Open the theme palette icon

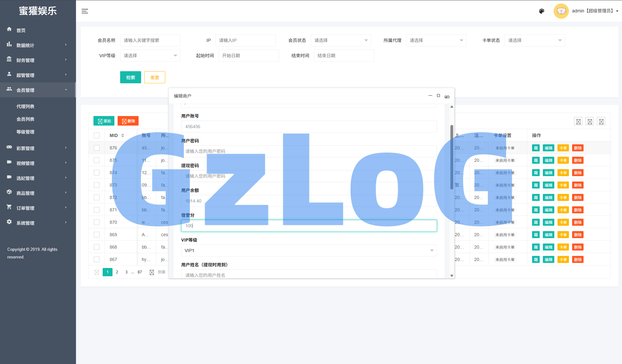(x=542, y=11)
